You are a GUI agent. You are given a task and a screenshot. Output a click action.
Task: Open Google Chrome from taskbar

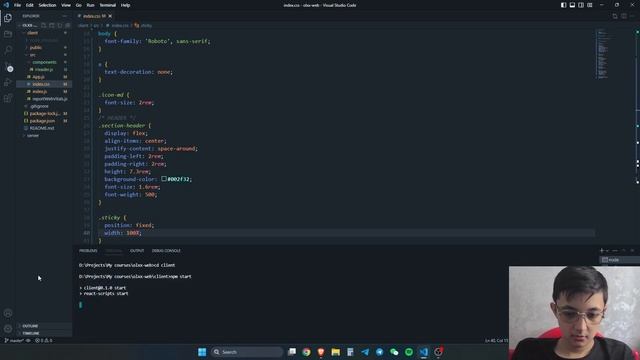(x=307, y=352)
